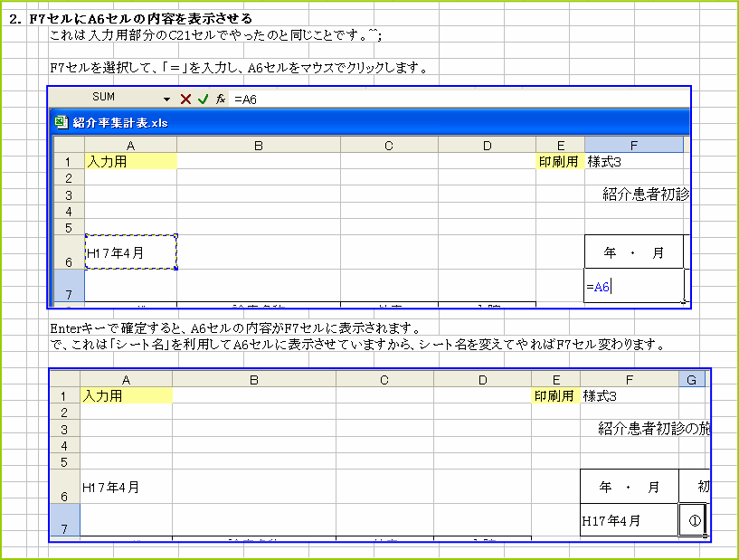Select column G header in lower spreadsheet

pos(693,377)
